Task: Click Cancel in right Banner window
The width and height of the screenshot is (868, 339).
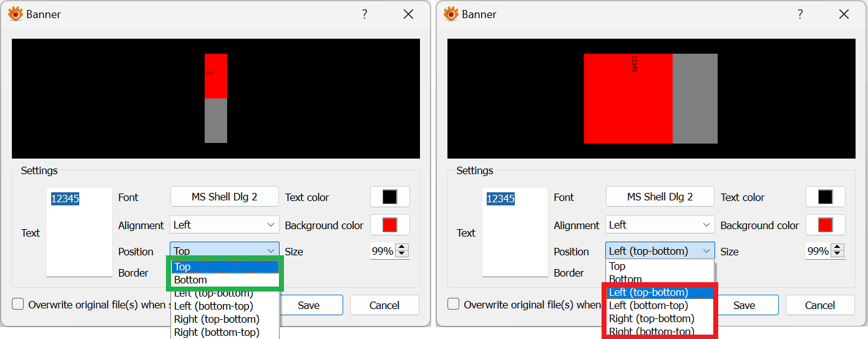Action: (820, 305)
